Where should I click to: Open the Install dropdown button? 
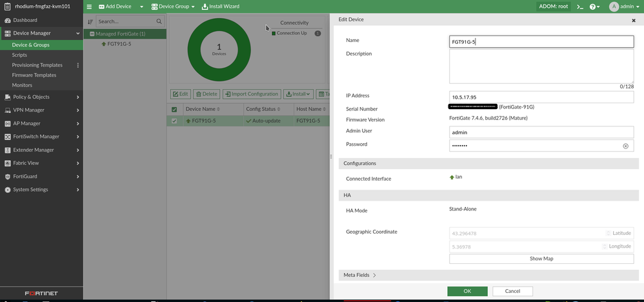pos(299,94)
